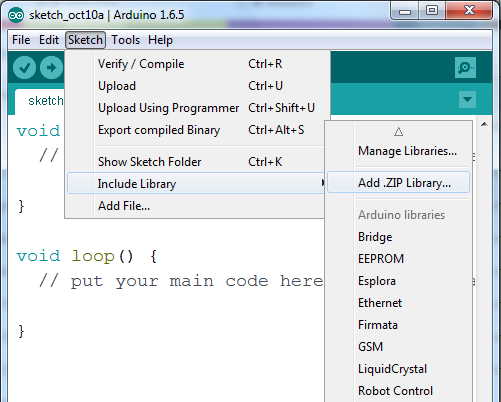Include the GSM library

(399, 347)
